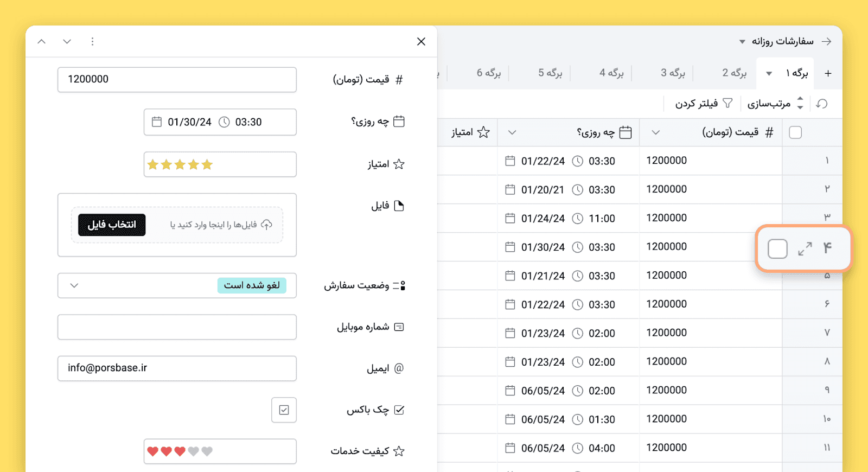The image size is (868, 472).
Task: Toggle the select-all checkbox in table header
Action: tap(795, 132)
